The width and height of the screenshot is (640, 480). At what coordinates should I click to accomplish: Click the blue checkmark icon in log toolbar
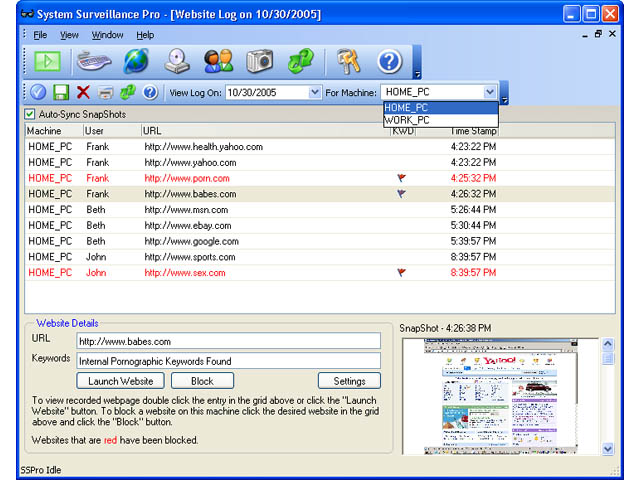coord(38,92)
